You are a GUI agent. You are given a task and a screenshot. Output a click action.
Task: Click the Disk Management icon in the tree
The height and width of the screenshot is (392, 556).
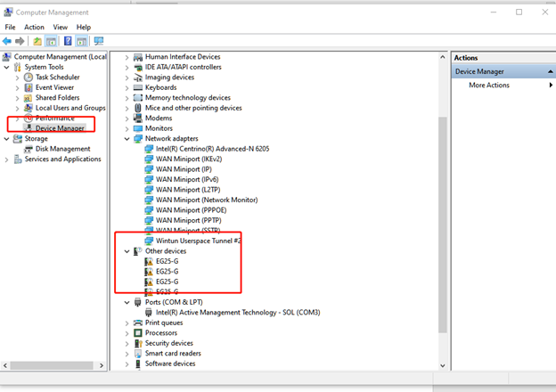click(29, 149)
